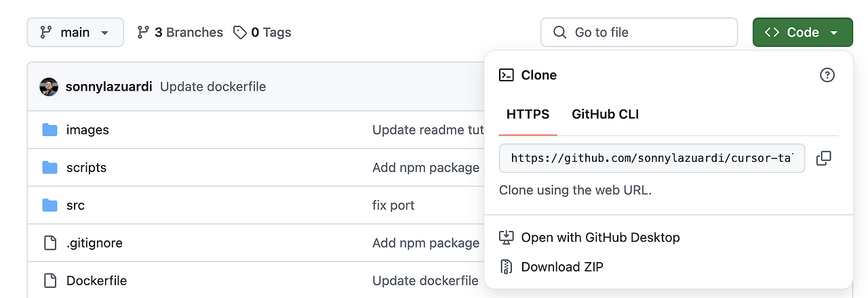Open the main branch selector dropdown
Image resolution: width=868 pixels, height=298 pixels.
coord(75,33)
